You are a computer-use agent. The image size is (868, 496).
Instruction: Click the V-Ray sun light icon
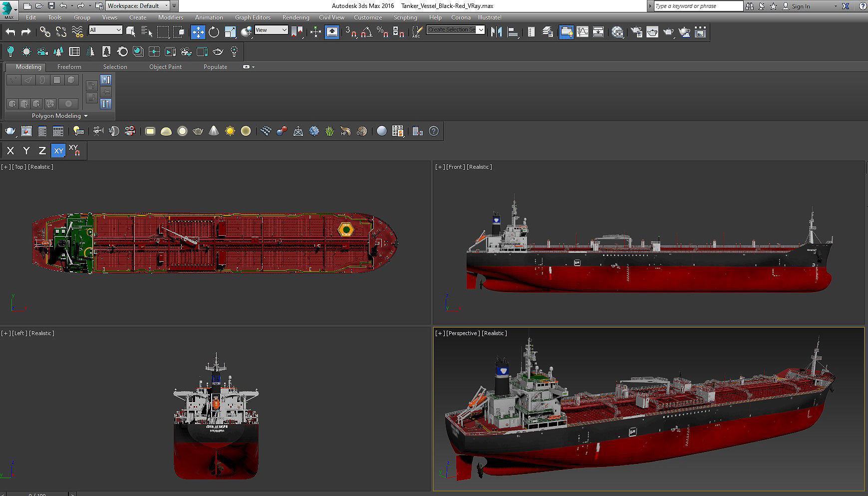[230, 131]
